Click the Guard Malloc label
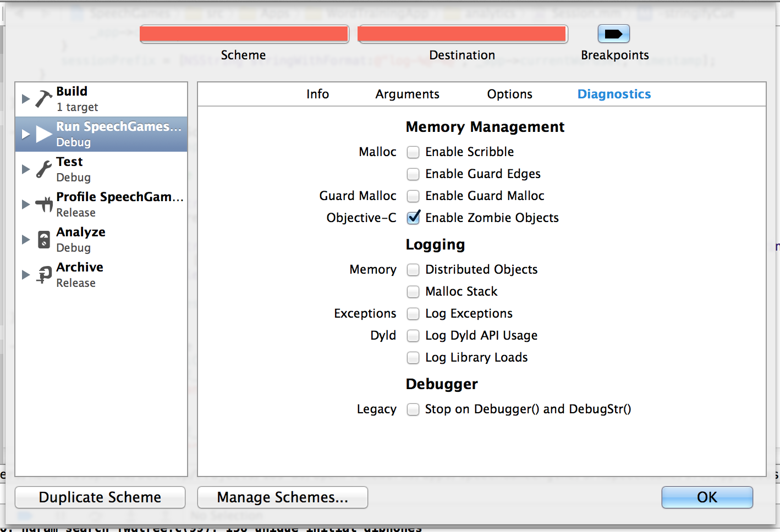This screenshot has width=780, height=532. coord(358,196)
